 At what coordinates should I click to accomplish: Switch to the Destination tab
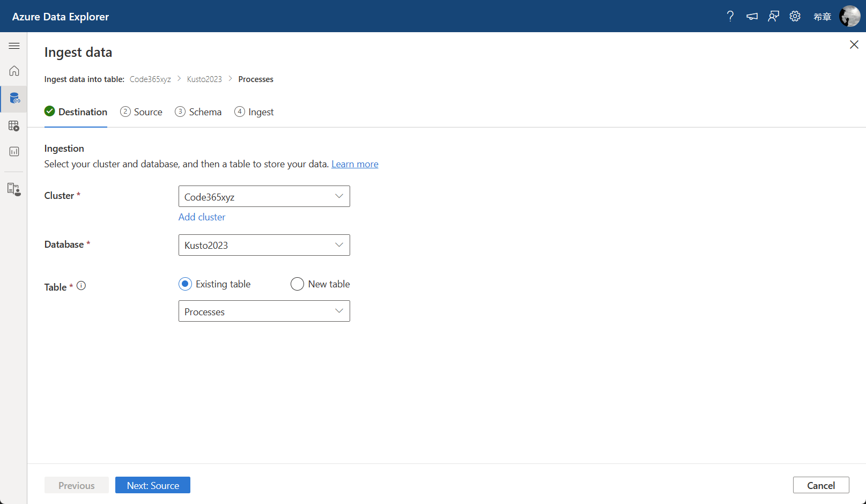pos(76,112)
